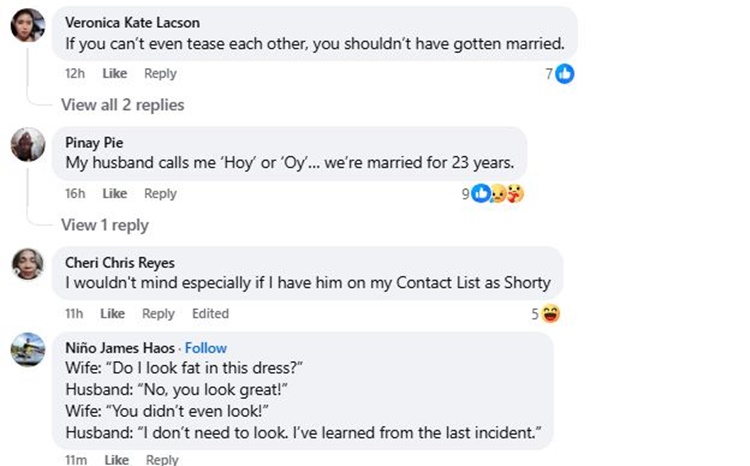Screen dimensions: 750x466
Task: Click Veronica Kate Lacson's profile picture
Action: [27, 26]
